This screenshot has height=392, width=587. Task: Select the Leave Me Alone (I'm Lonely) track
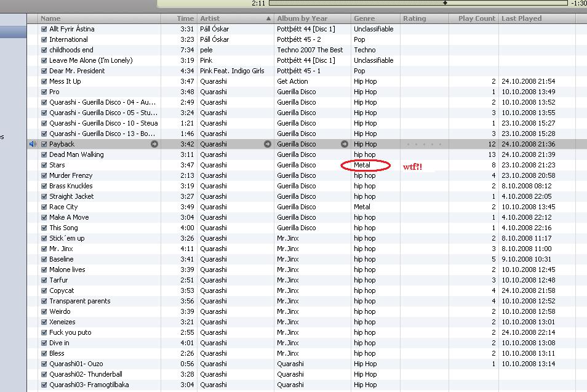click(91, 60)
